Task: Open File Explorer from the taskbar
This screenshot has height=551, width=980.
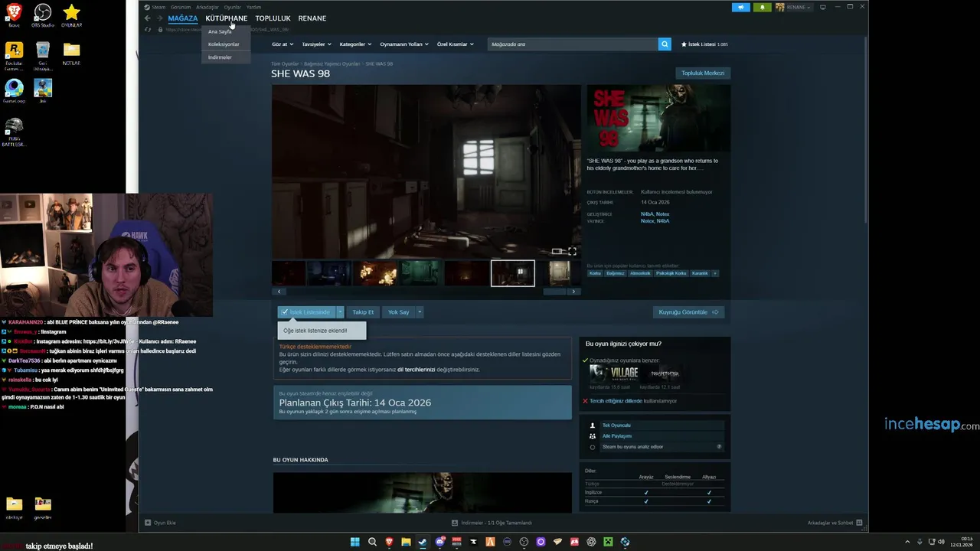Action: click(406, 542)
